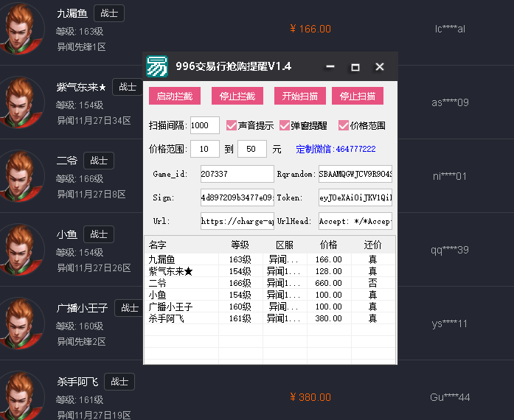Click the minimum price field showing 10

[198, 149]
